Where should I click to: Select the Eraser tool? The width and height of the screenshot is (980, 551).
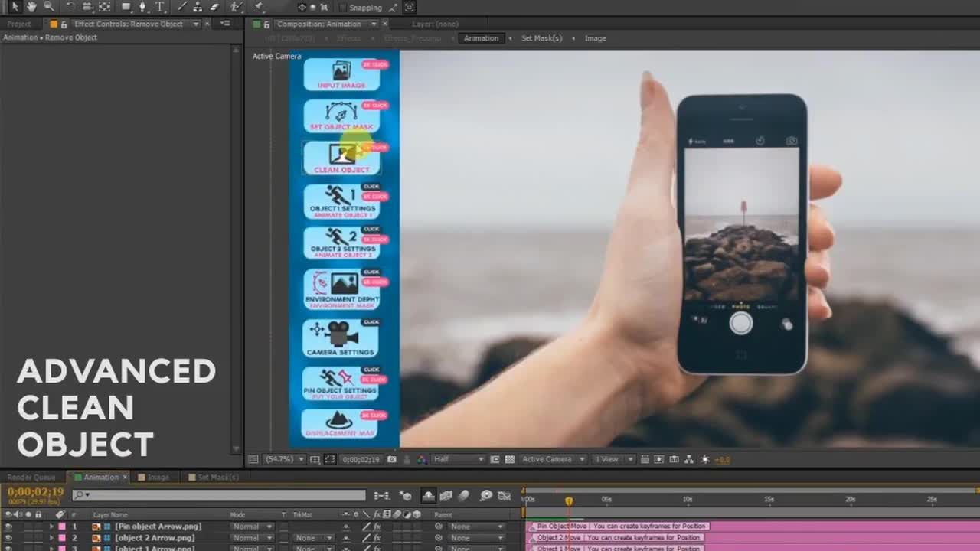(x=214, y=7)
